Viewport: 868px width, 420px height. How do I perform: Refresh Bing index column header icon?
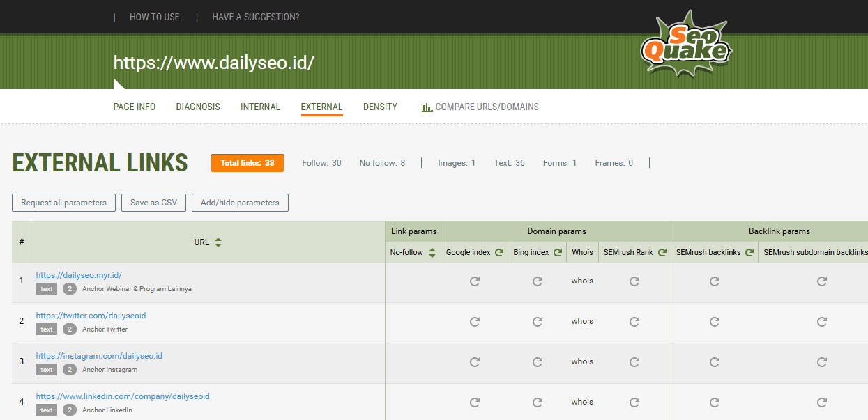click(x=558, y=252)
